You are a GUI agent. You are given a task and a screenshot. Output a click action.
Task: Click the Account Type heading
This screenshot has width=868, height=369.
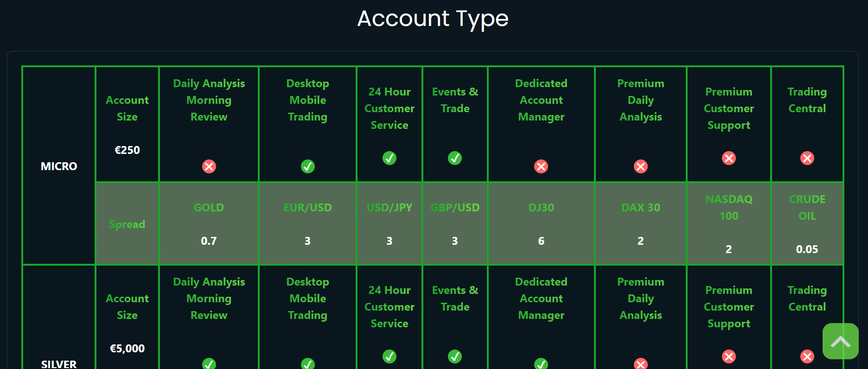point(433,19)
